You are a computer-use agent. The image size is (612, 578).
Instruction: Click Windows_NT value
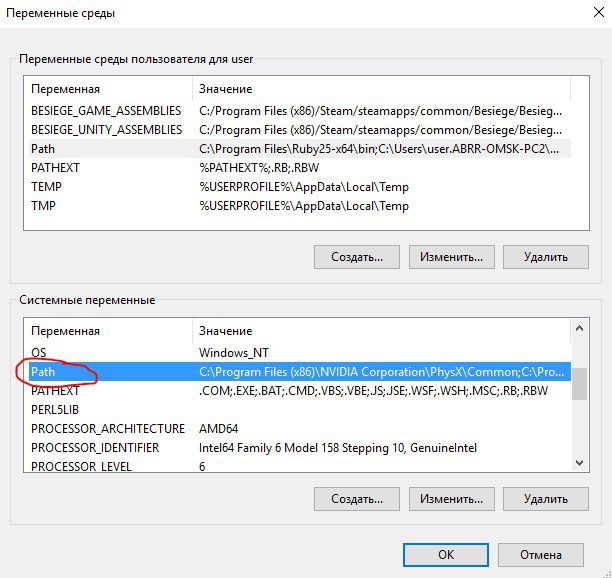coord(233,353)
